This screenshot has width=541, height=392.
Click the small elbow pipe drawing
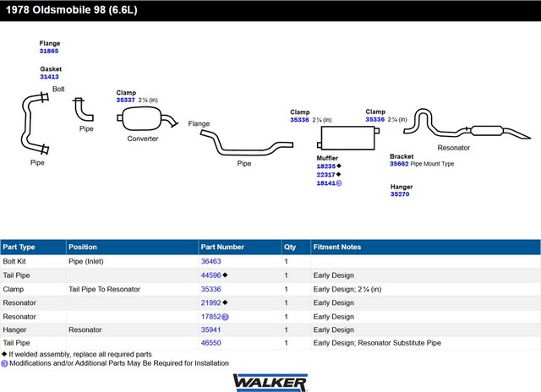[83, 109]
